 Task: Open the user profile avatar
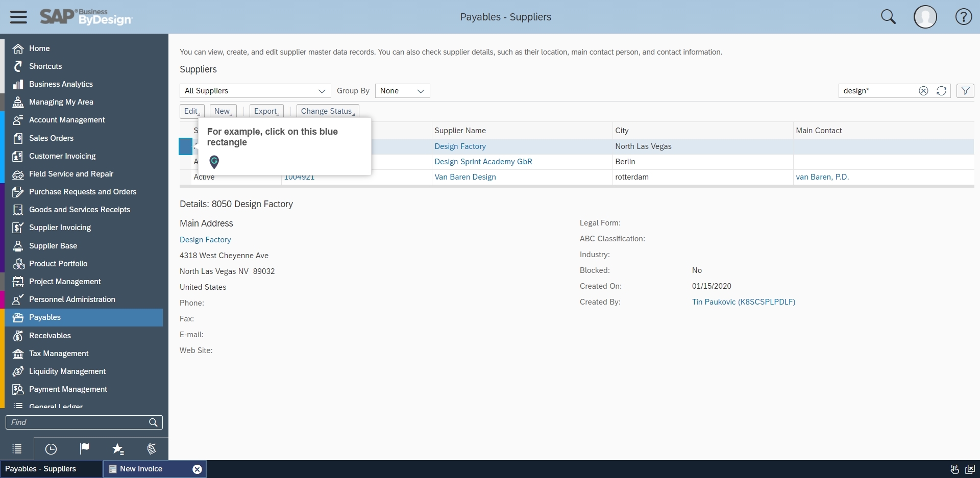tap(925, 17)
